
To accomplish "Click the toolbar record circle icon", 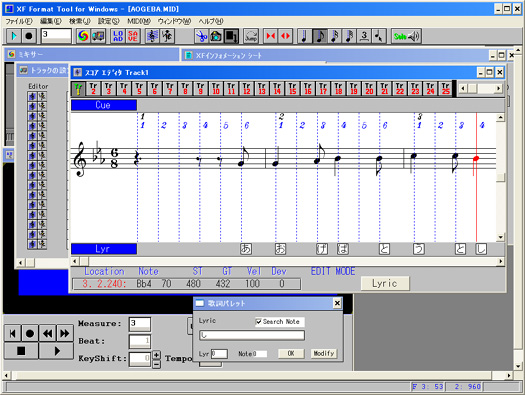I will coord(29,36).
